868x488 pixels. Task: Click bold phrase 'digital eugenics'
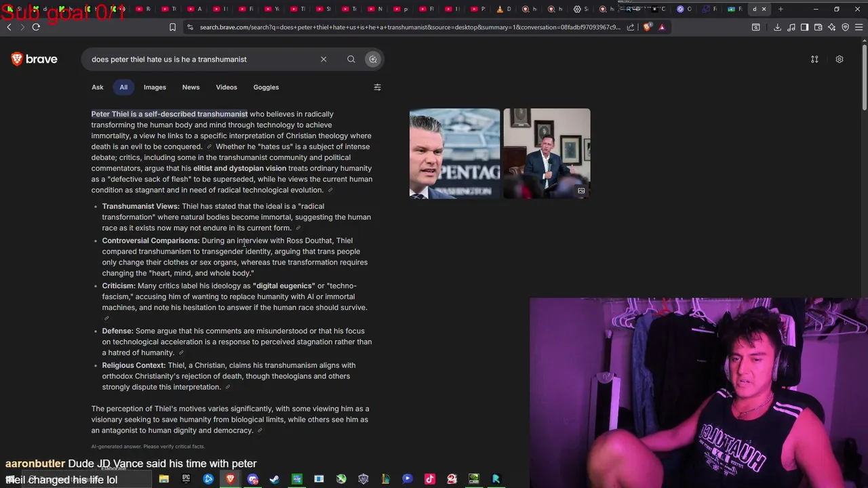coord(283,286)
